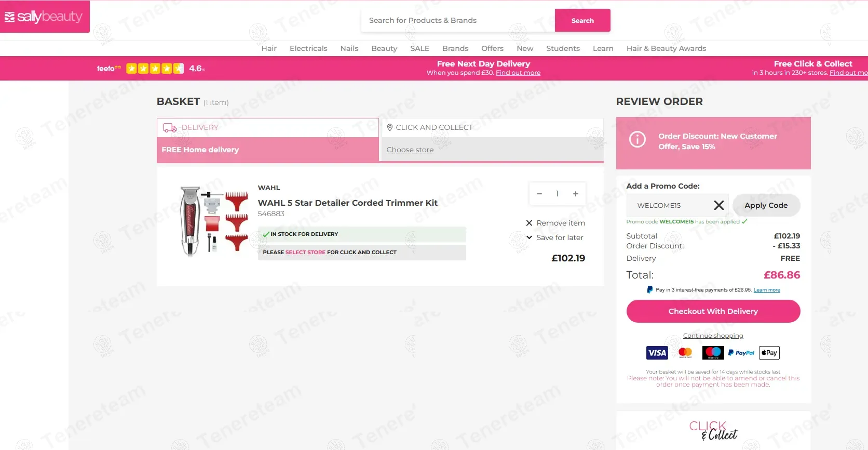Click the Remove item link
The width and height of the screenshot is (868, 450).
561,223
